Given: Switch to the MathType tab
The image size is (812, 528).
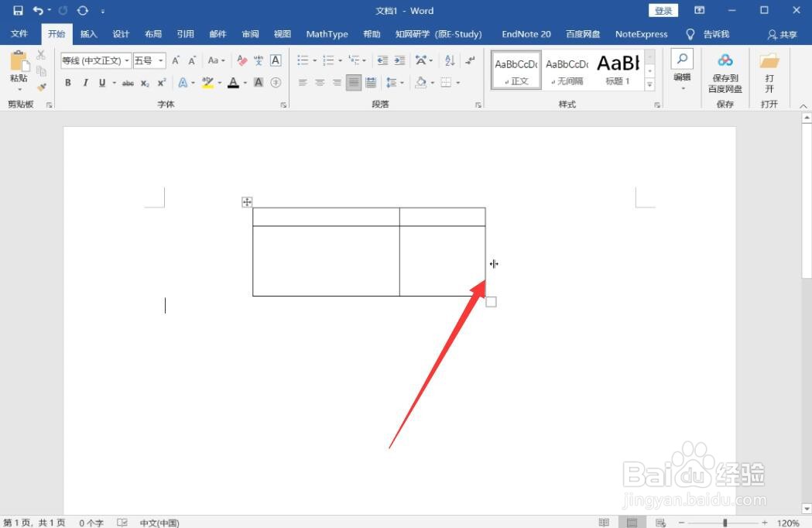Looking at the screenshot, I should click(327, 34).
